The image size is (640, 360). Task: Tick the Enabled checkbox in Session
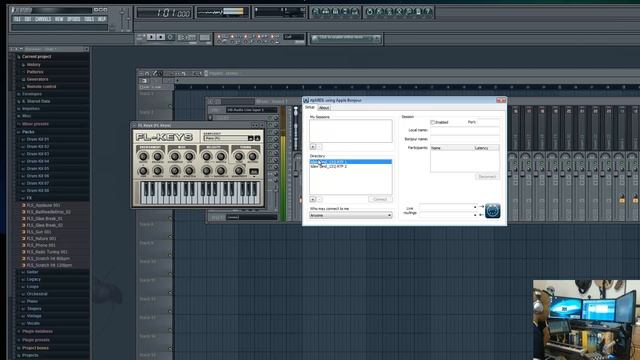[x=433, y=122]
